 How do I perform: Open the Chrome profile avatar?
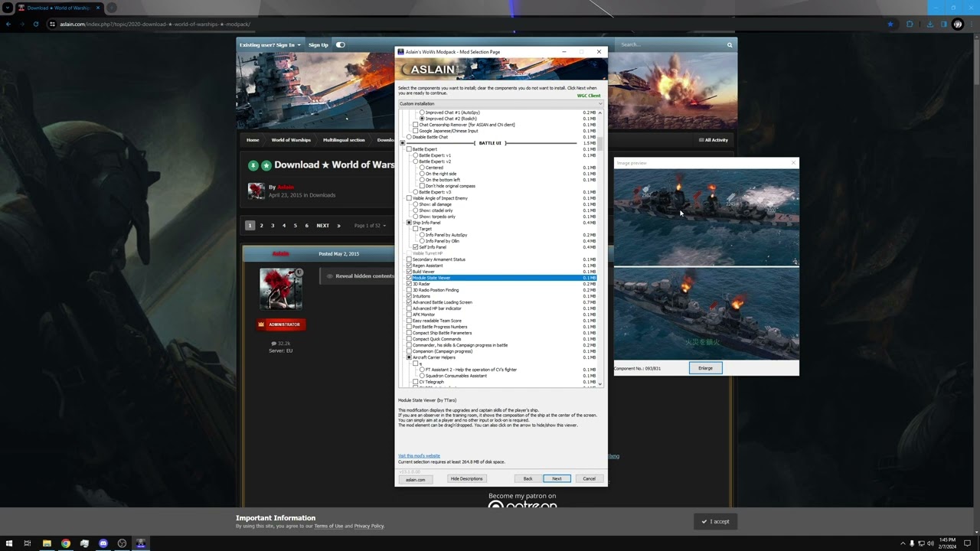coord(958,24)
